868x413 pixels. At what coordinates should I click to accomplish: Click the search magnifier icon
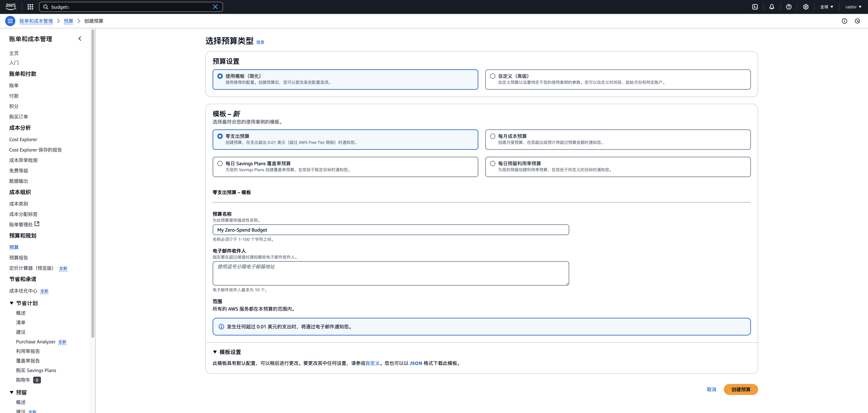click(x=46, y=7)
